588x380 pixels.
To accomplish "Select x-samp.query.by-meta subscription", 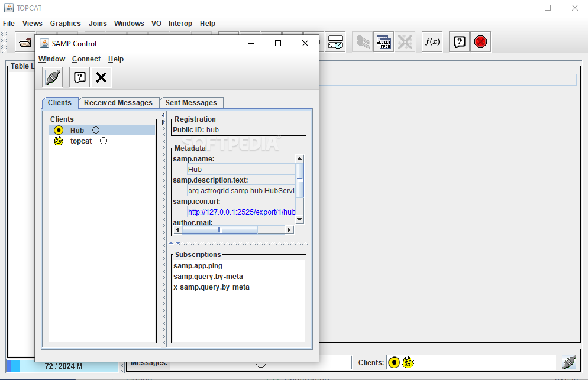I will [211, 287].
